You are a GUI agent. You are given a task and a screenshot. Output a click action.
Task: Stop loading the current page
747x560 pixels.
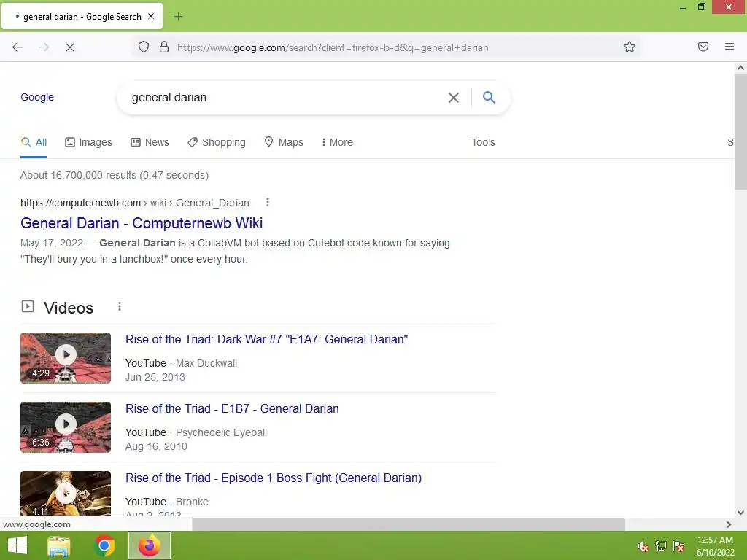click(x=70, y=47)
